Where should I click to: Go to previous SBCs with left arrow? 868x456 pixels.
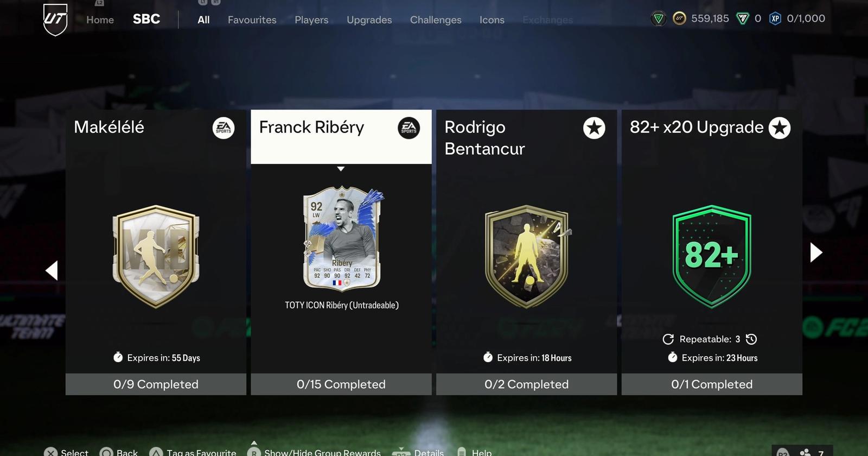(x=52, y=270)
